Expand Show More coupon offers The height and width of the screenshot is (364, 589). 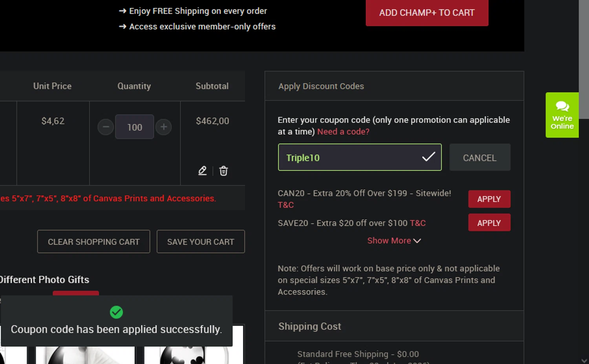click(394, 240)
